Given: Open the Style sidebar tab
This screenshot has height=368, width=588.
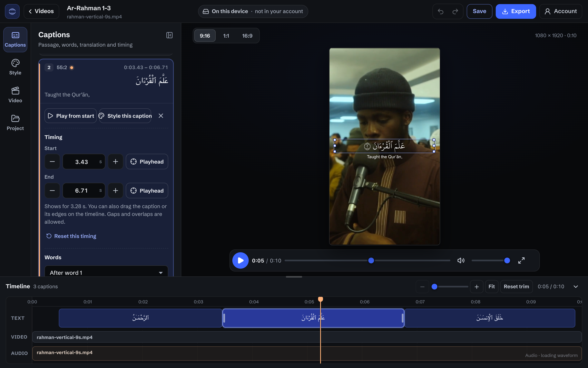Looking at the screenshot, I should coord(15,67).
